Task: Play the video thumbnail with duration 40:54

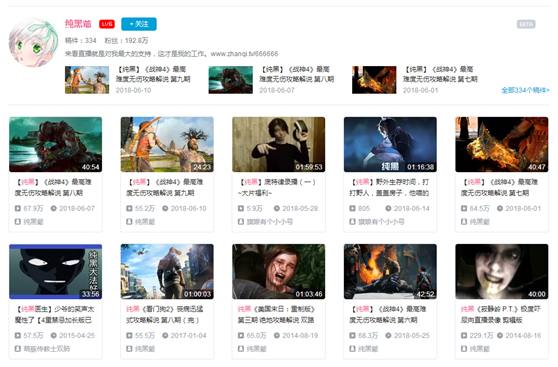Action: coord(56,144)
